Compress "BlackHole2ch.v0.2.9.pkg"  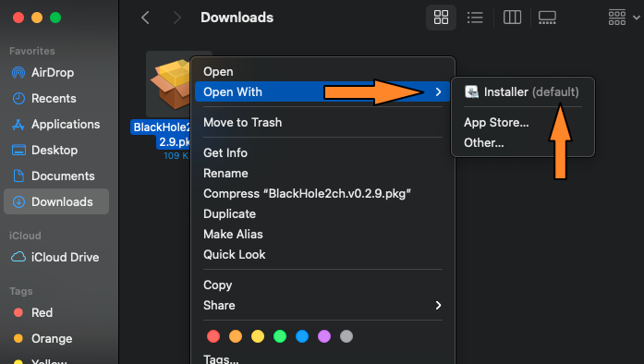322,193
